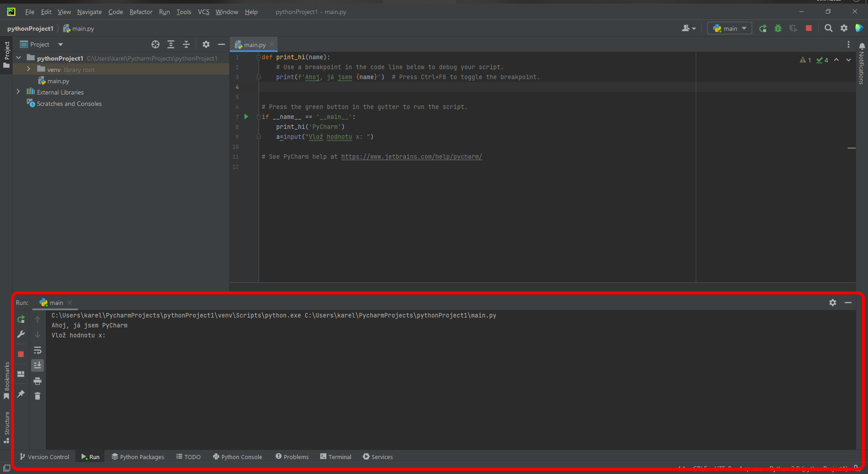Open the File menu
Image resolution: width=868 pixels, height=474 pixels.
[x=30, y=12]
